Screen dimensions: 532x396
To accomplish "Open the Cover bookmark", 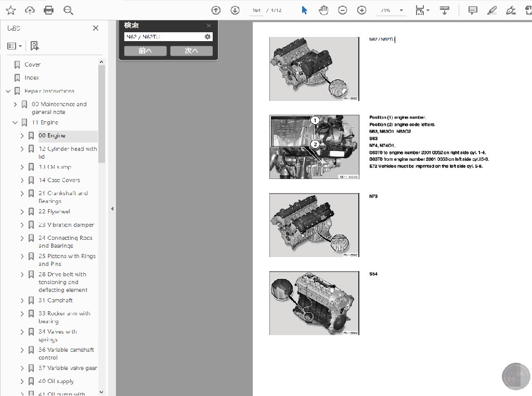I will [32, 65].
